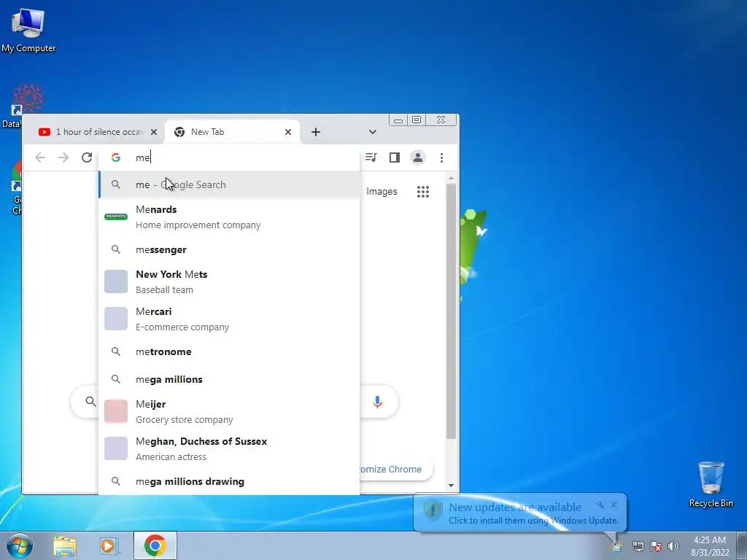The height and width of the screenshot is (560, 747).
Task: Choose Meghan, Duchess of Sussex suggestion
Action: tap(228, 448)
